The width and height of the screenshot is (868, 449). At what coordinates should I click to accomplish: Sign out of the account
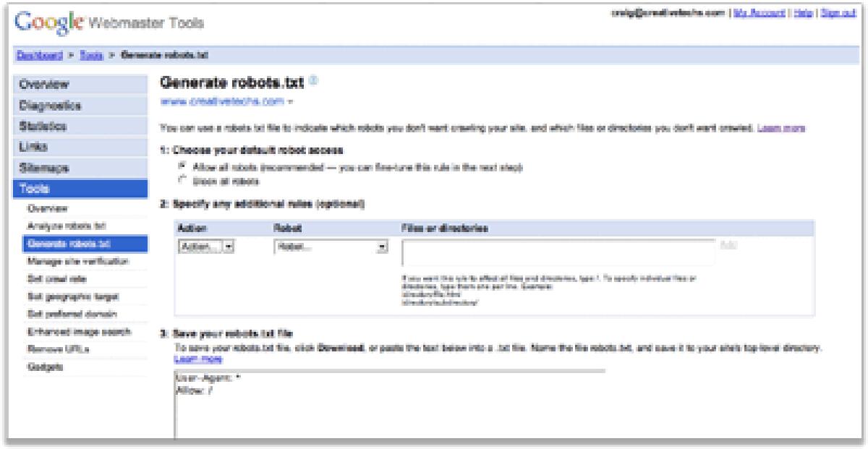pos(837,13)
